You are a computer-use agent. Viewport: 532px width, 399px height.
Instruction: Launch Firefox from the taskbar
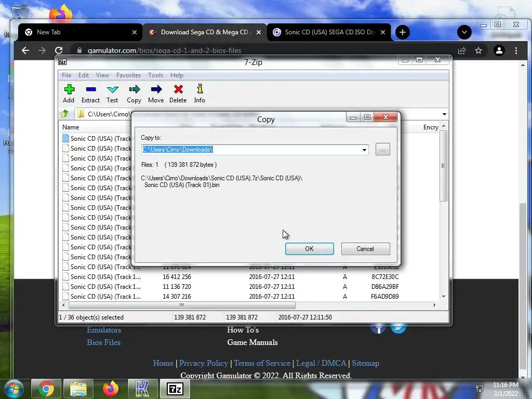click(111, 389)
